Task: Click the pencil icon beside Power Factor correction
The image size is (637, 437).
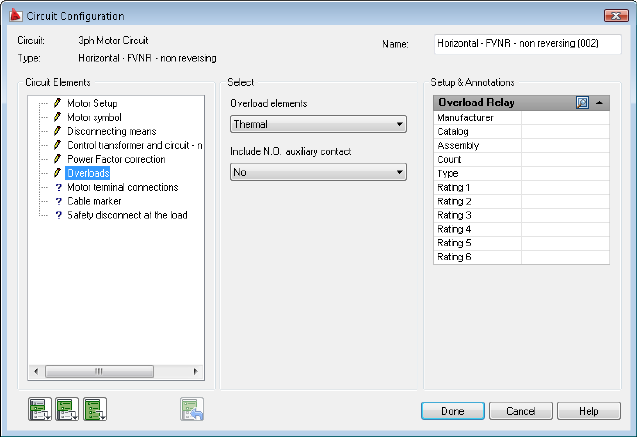Action: coord(58,159)
